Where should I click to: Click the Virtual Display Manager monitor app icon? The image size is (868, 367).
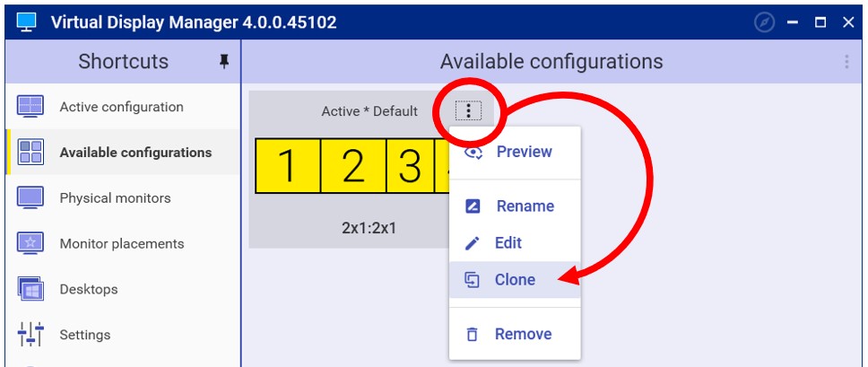pos(26,22)
